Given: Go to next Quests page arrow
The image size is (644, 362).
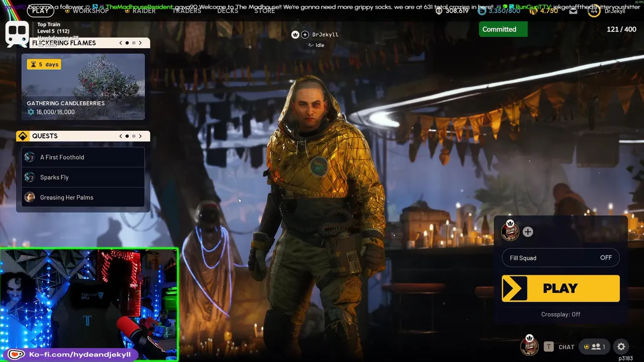Looking at the screenshot, I should pos(140,136).
